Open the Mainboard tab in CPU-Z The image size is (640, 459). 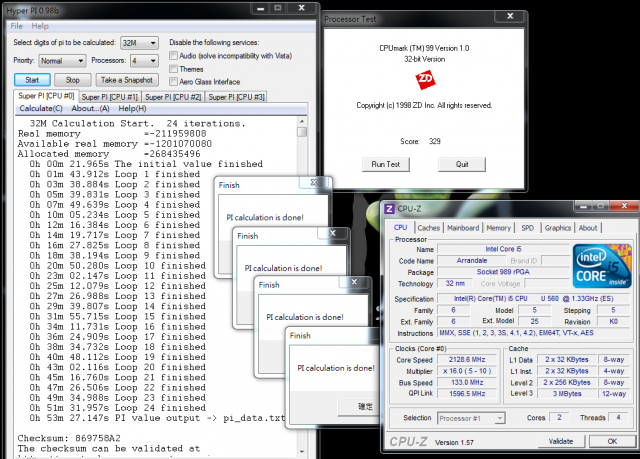(463, 228)
